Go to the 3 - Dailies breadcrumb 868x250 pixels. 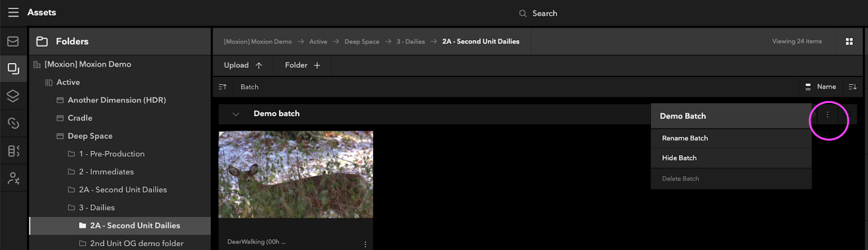pyautogui.click(x=411, y=42)
